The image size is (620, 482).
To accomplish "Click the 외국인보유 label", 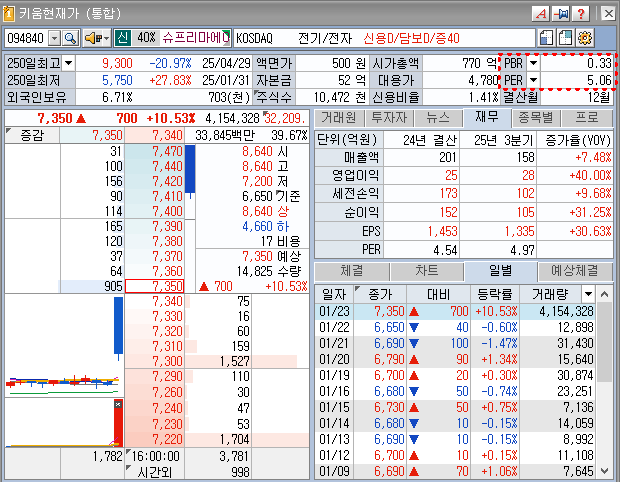I will coord(37,97).
